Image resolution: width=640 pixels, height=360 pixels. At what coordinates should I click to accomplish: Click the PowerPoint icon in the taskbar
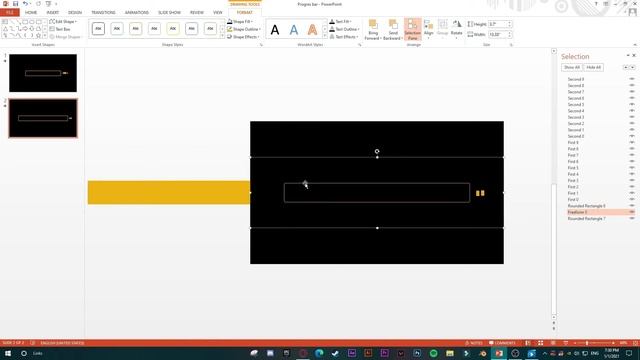coord(499,353)
